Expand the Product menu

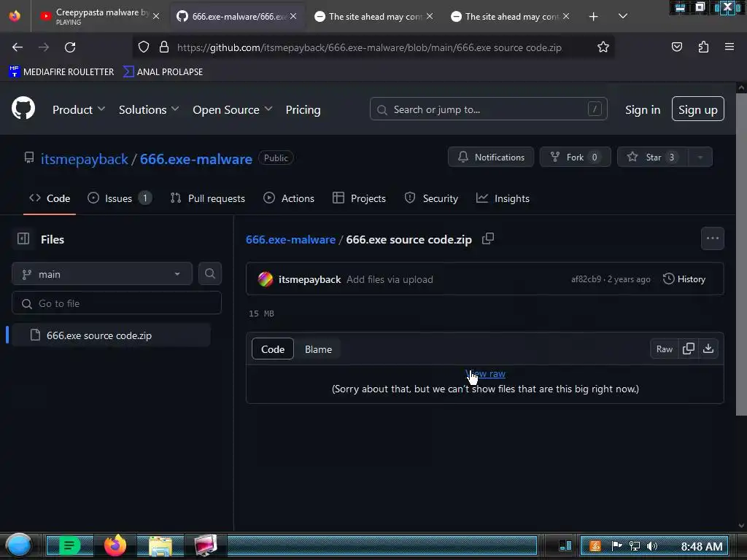click(x=78, y=109)
